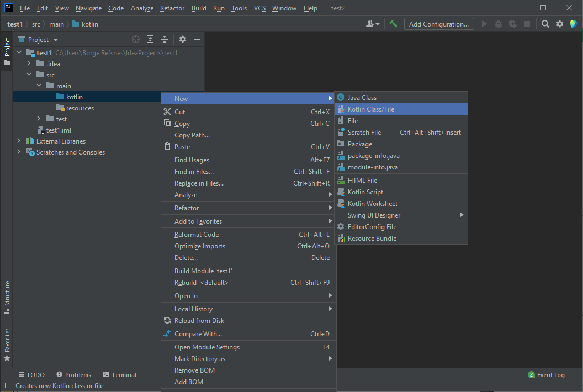Click the Add Configuration button

click(439, 24)
